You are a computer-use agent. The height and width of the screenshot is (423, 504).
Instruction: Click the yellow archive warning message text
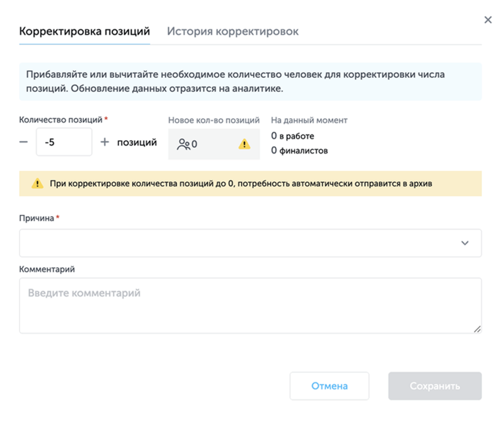pyautogui.click(x=241, y=184)
